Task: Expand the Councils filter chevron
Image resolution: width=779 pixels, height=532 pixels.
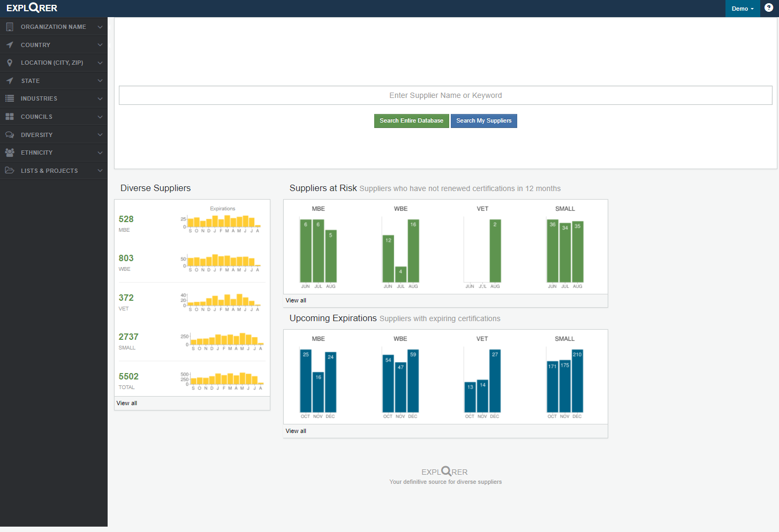Action: 100,117
